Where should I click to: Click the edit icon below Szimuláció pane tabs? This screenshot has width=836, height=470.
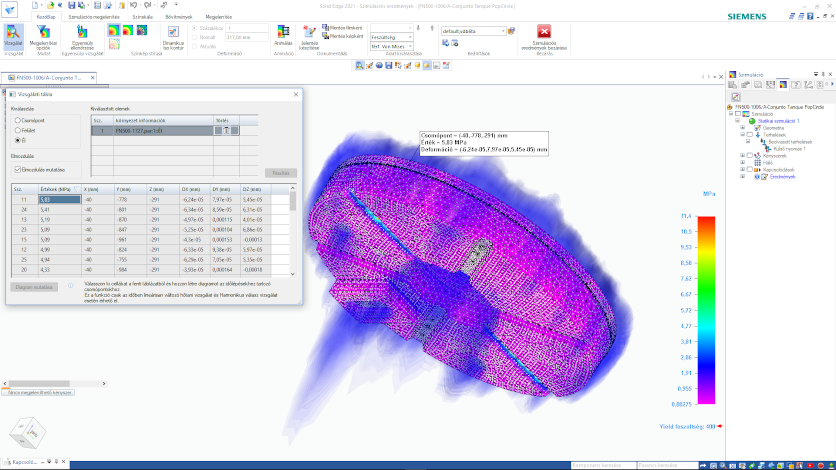pos(736,97)
